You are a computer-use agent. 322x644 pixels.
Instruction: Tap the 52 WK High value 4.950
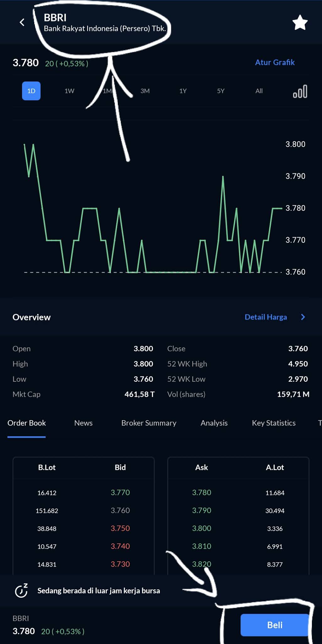point(298,364)
